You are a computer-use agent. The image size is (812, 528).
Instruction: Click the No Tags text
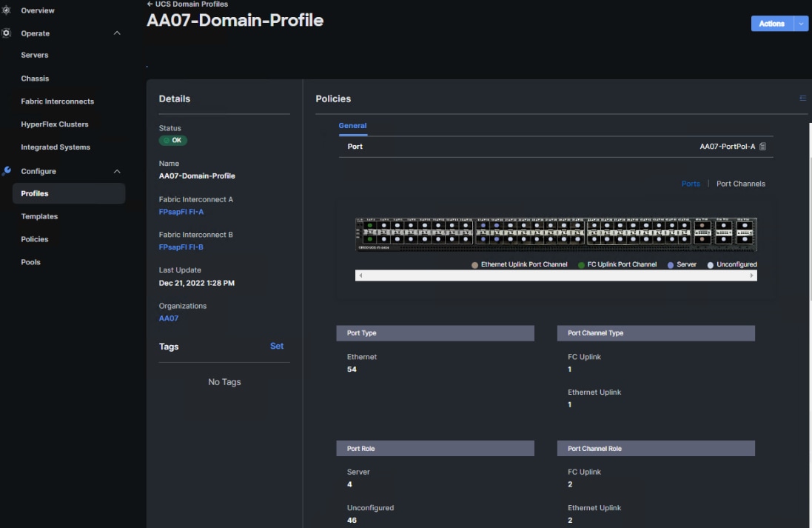coord(224,382)
